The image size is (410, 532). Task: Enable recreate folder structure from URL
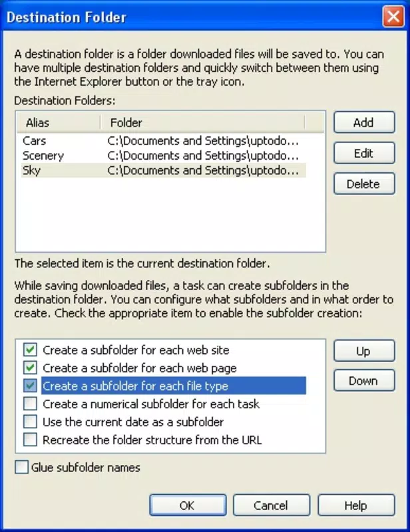click(30, 440)
